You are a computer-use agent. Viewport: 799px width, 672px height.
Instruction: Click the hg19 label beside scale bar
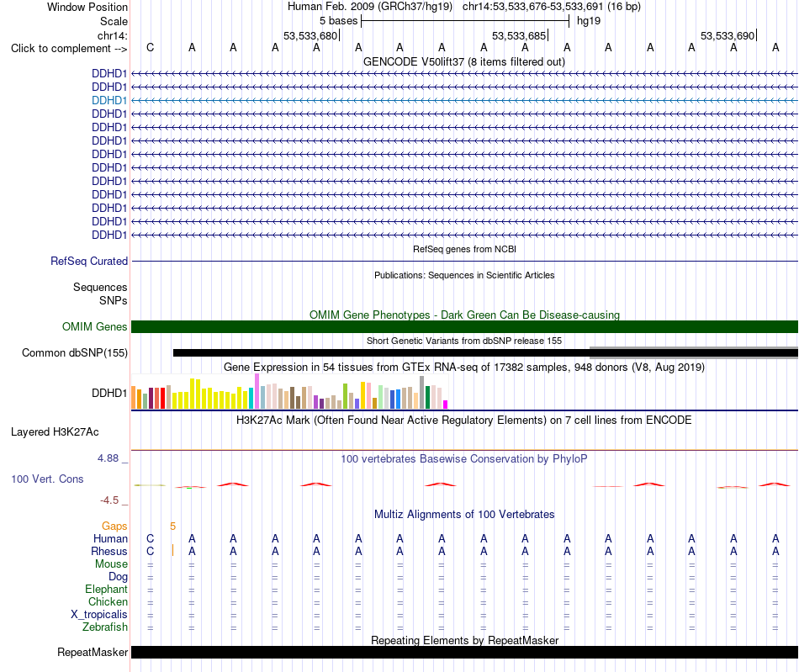click(589, 21)
